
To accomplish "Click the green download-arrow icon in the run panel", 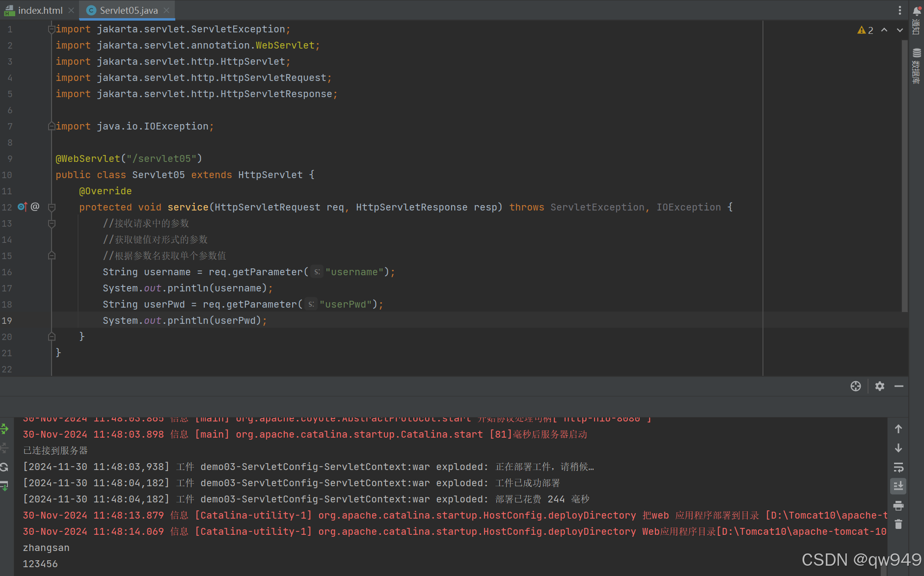I will click(x=4, y=486).
